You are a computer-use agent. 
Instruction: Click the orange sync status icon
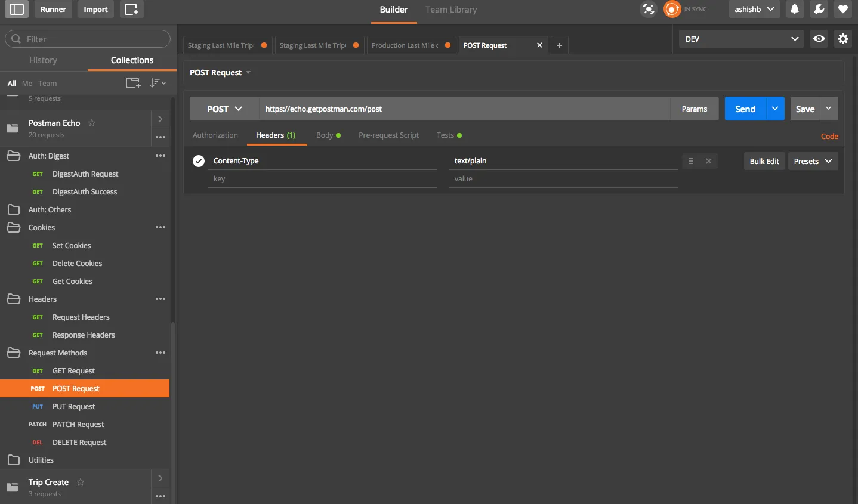coord(672,9)
